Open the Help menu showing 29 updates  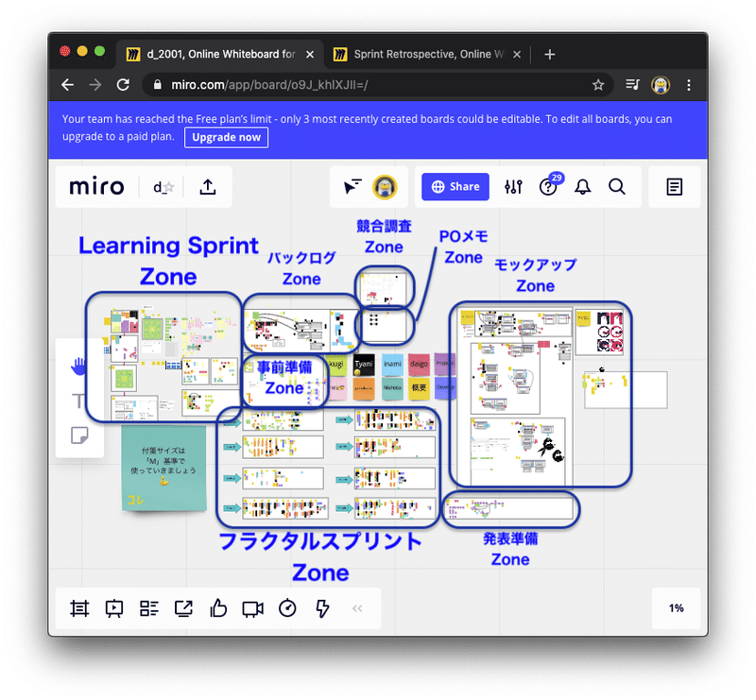548,186
